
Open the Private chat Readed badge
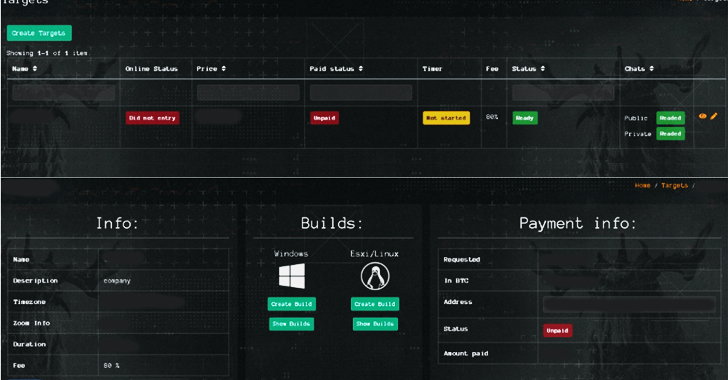[670, 134]
